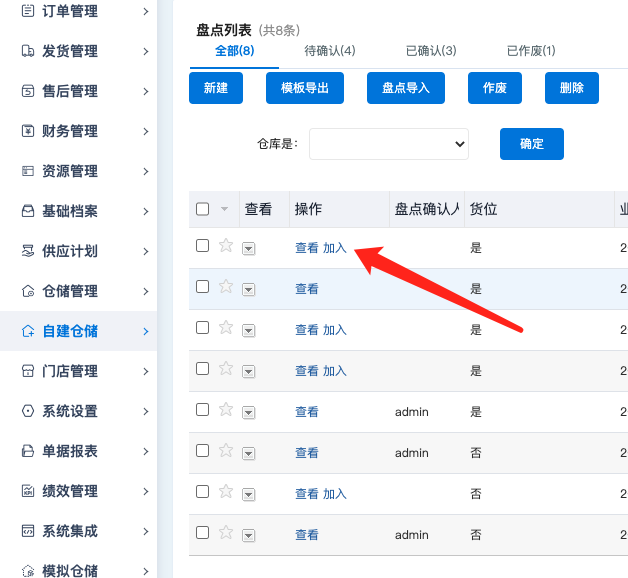Open the 仓库是 warehouse dropdown
This screenshot has height=578, width=628.
[x=388, y=144]
